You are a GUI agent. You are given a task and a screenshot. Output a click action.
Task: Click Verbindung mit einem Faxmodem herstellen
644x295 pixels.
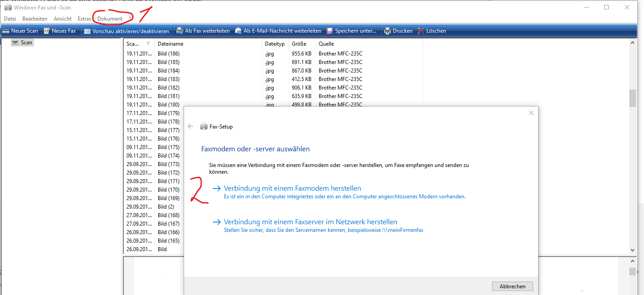coord(292,188)
